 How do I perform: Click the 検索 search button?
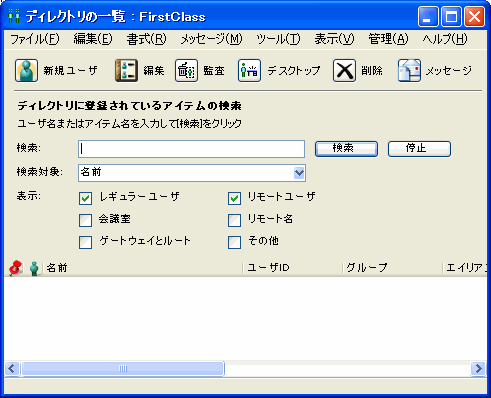[346, 149]
